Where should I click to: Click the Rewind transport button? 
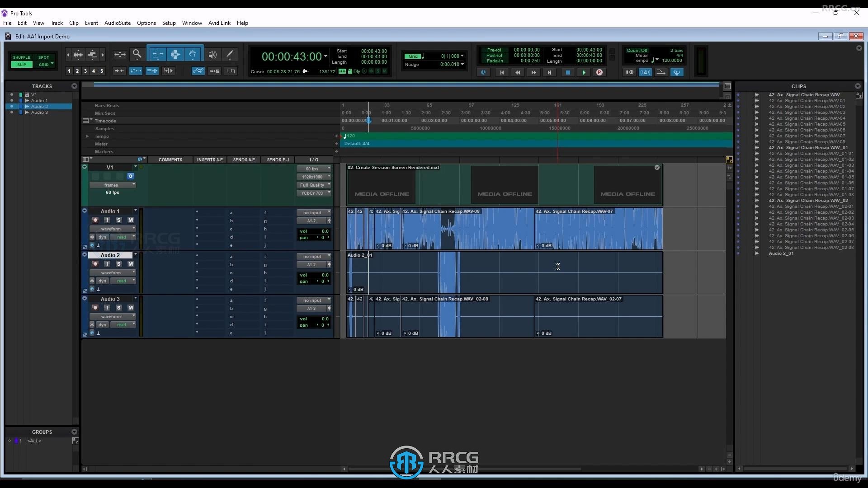coord(518,72)
